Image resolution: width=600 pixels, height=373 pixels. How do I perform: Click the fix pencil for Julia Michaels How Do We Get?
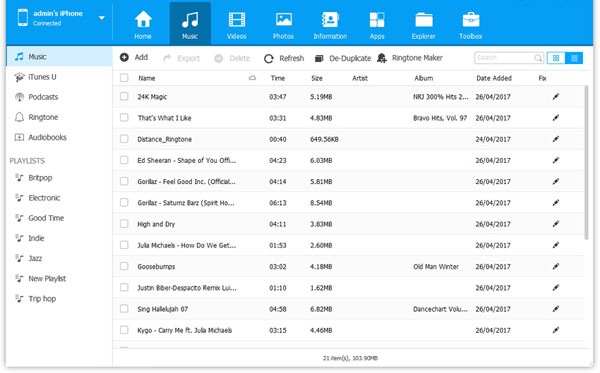coord(556,245)
